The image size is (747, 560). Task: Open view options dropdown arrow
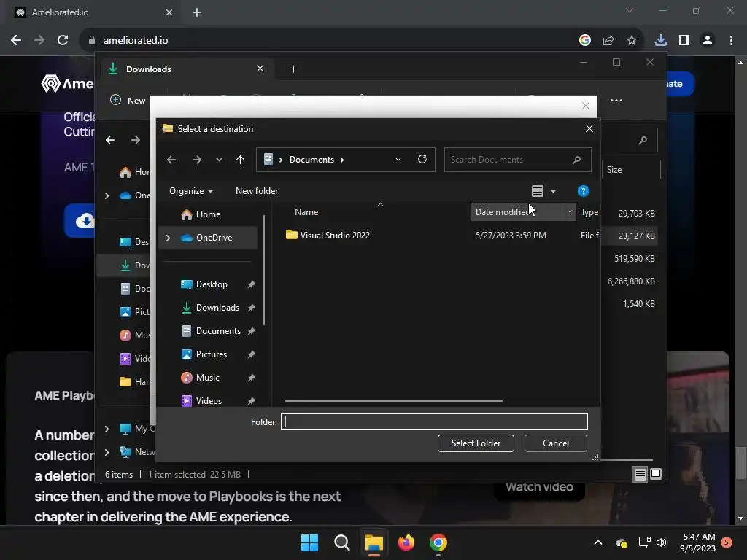click(553, 191)
